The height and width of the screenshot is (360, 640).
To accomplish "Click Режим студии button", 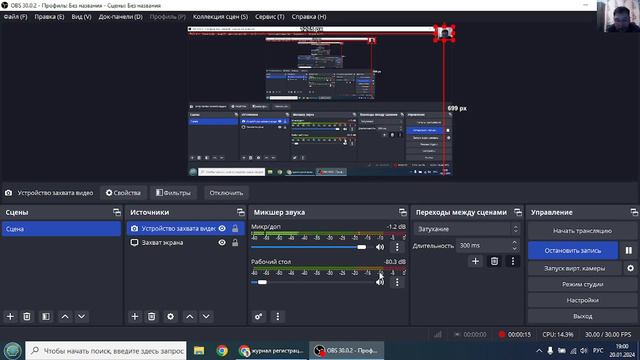I will point(582,284).
